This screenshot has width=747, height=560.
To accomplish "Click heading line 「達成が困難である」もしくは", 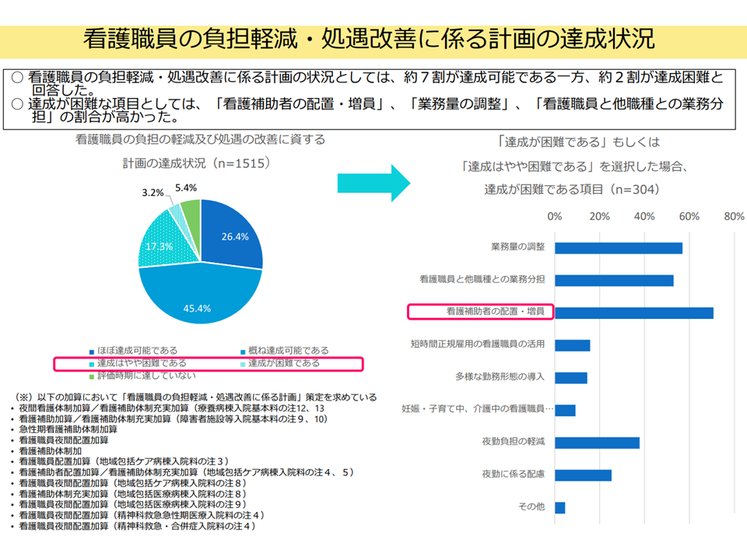I will click(578, 142).
